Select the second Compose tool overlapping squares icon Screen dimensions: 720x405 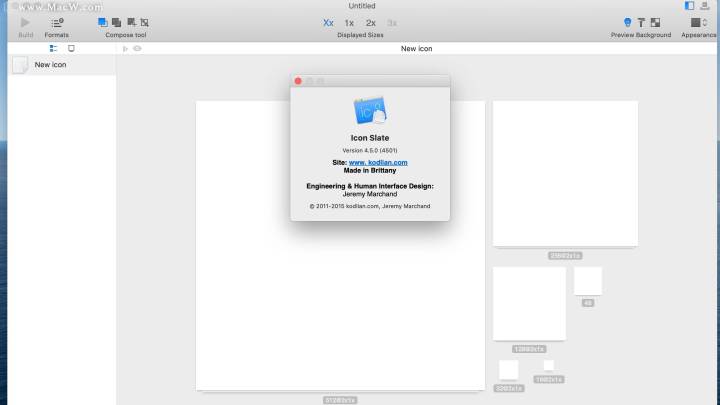[117, 22]
